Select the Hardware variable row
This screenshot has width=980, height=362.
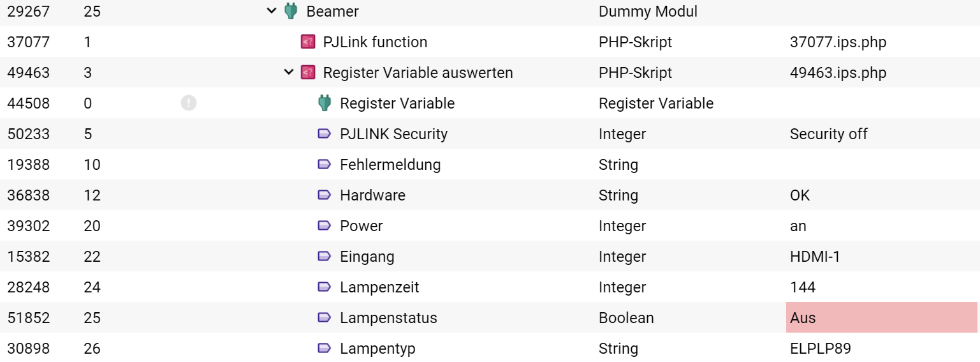(x=490, y=195)
